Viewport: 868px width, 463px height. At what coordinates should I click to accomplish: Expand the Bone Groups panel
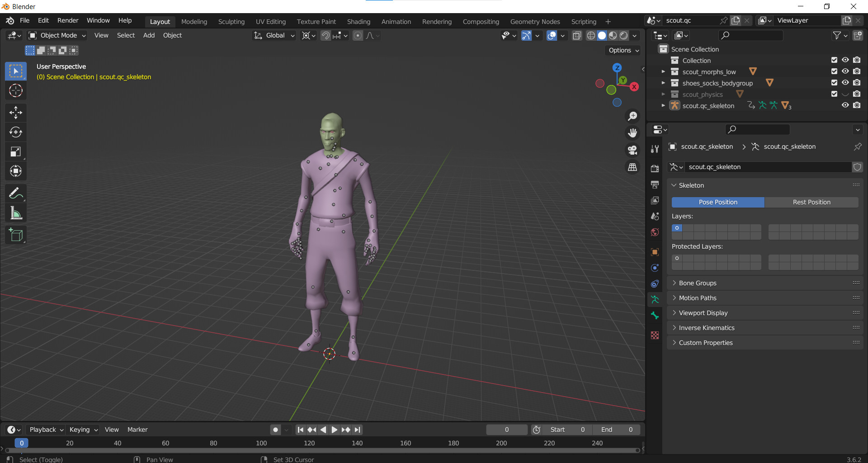pos(765,283)
